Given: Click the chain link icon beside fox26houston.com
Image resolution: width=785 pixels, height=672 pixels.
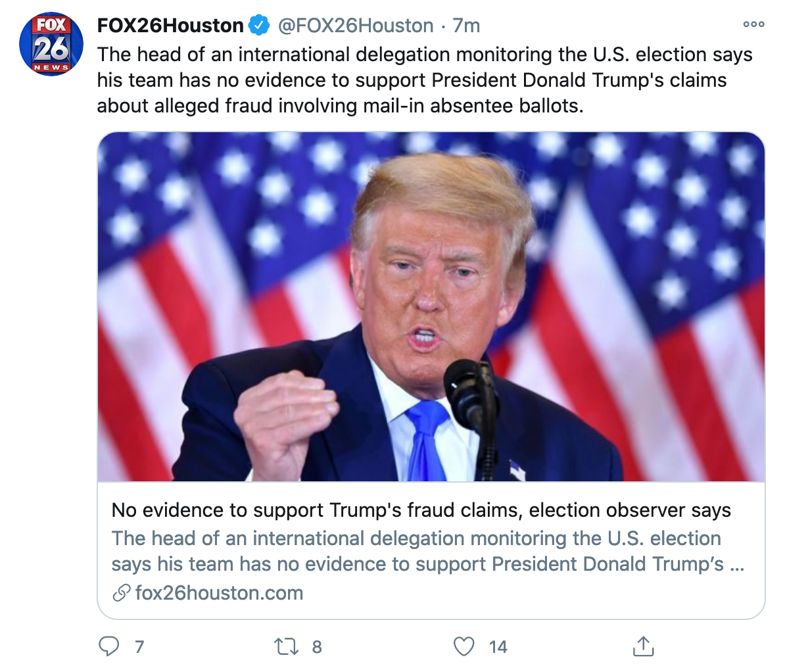Looking at the screenshot, I should pyautogui.click(x=121, y=593).
